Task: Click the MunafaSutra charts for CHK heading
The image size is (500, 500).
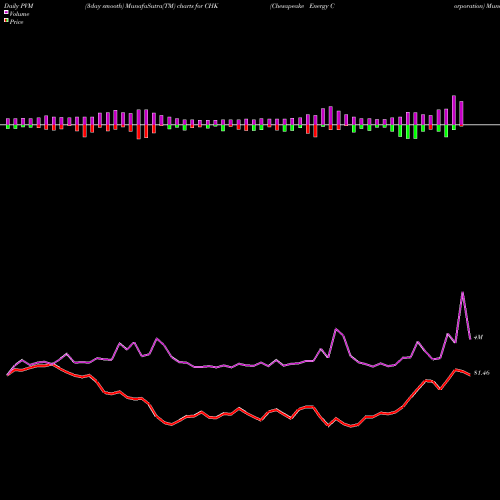Action: [x=151, y=6]
